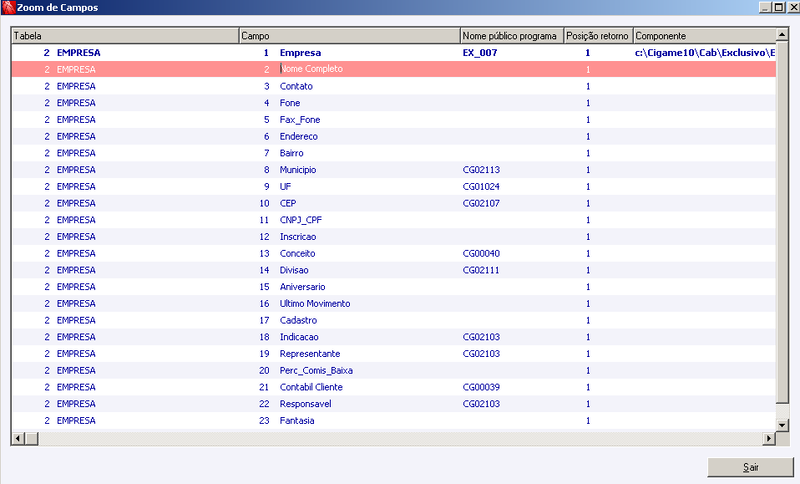Click CG02103 cell in Representante row
Screen dimensions: 800x484
(x=481, y=353)
